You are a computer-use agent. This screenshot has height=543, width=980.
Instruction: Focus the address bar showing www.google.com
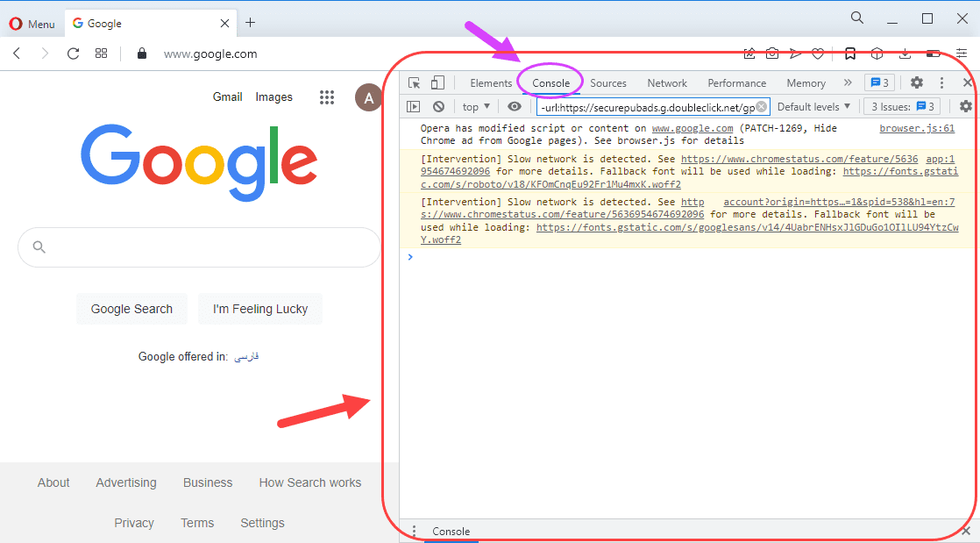coord(210,54)
